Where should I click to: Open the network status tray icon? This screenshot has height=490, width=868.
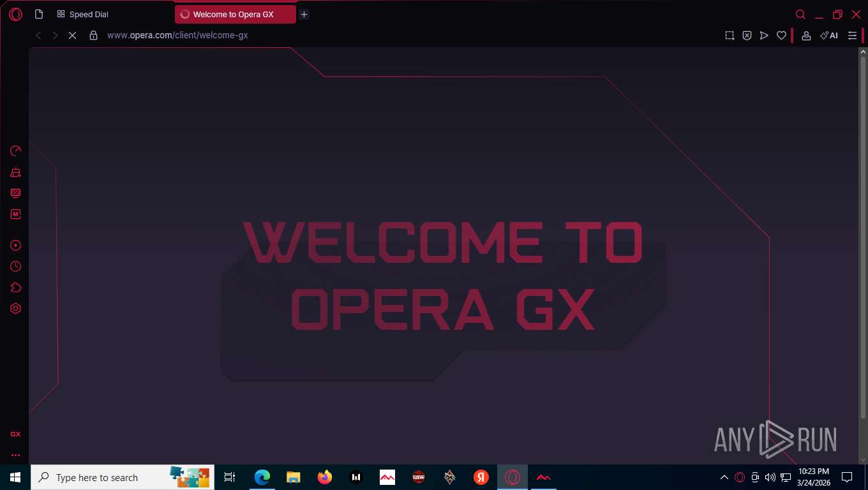click(x=786, y=477)
